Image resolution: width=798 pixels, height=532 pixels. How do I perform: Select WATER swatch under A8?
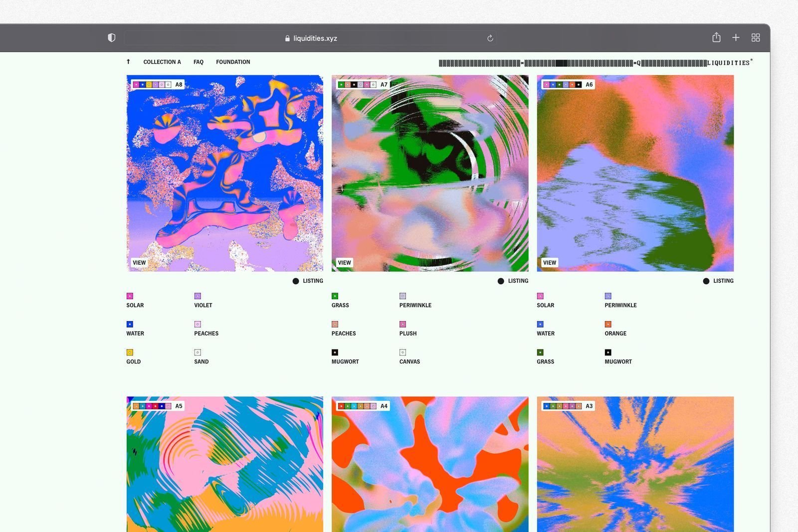(x=130, y=324)
